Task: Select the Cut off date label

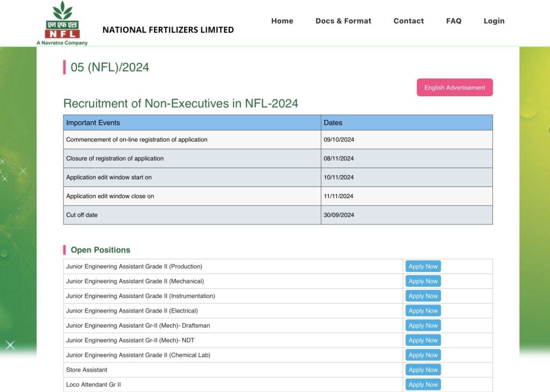Action: 82,215
